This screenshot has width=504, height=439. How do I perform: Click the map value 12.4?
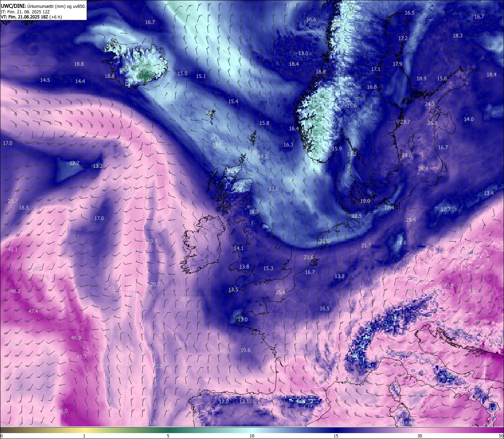point(389,208)
